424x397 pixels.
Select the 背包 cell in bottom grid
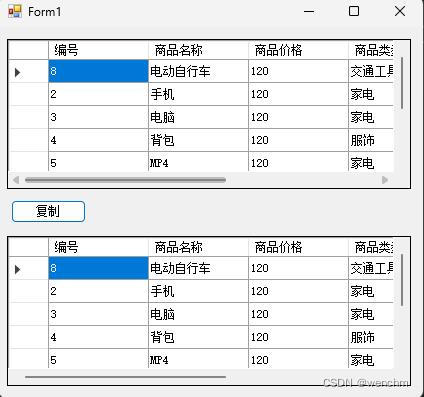(198, 337)
